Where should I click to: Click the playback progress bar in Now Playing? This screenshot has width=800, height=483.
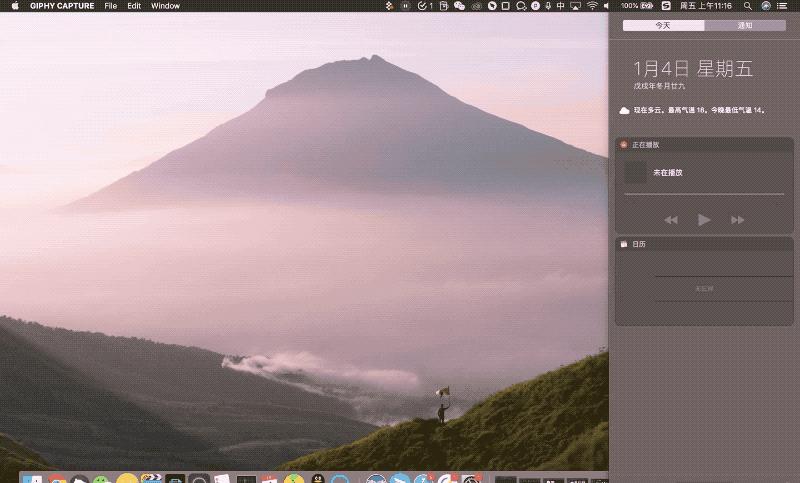pos(704,194)
